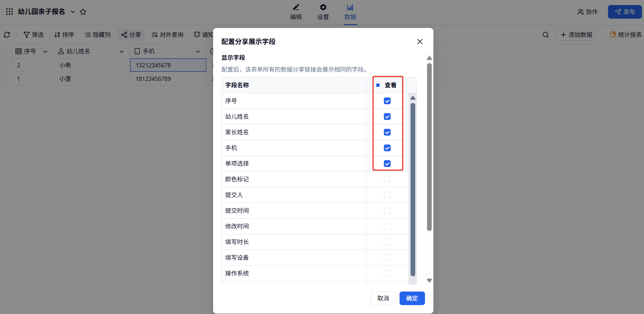Close the 配置分享展示字段 dialog

(420, 42)
